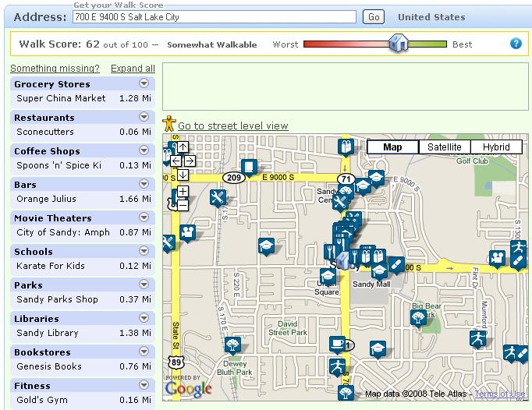Select the Orange Julius listing
Image resolution: width=532 pixels, height=410 pixels.
coord(83,199)
